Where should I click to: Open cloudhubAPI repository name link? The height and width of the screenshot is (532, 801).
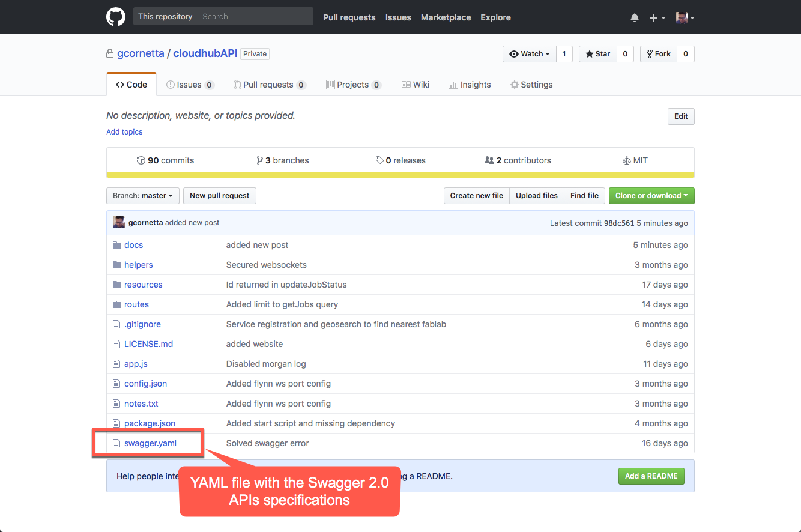click(x=205, y=53)
